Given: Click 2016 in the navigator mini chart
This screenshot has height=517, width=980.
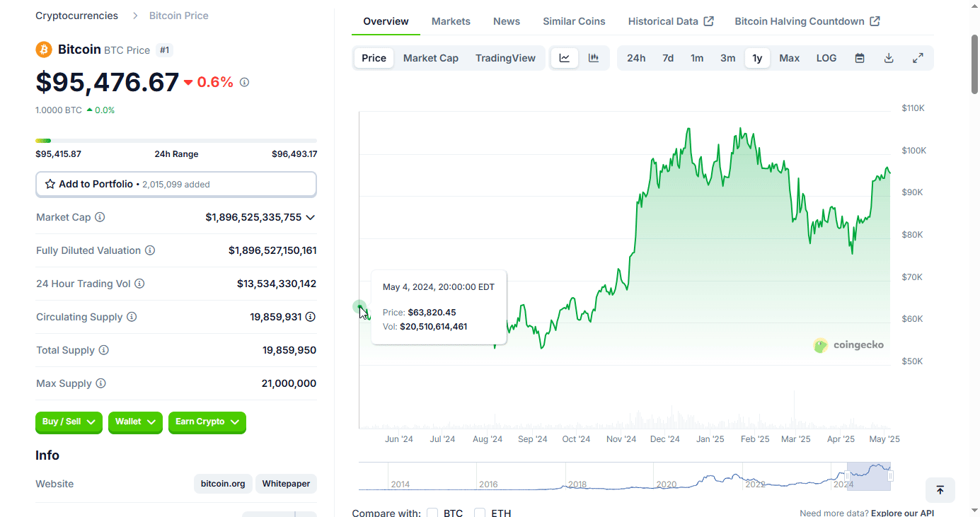Looking at the screenshot, I should [488, 484].
